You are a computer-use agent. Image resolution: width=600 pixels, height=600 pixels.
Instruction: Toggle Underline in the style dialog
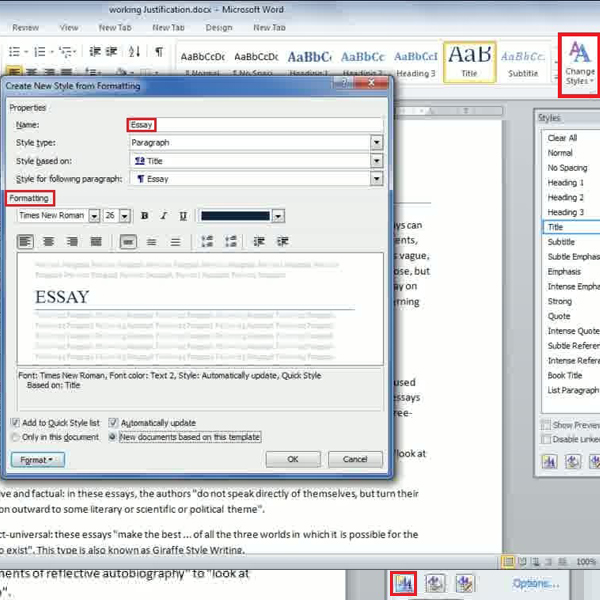tap(183, 216)
